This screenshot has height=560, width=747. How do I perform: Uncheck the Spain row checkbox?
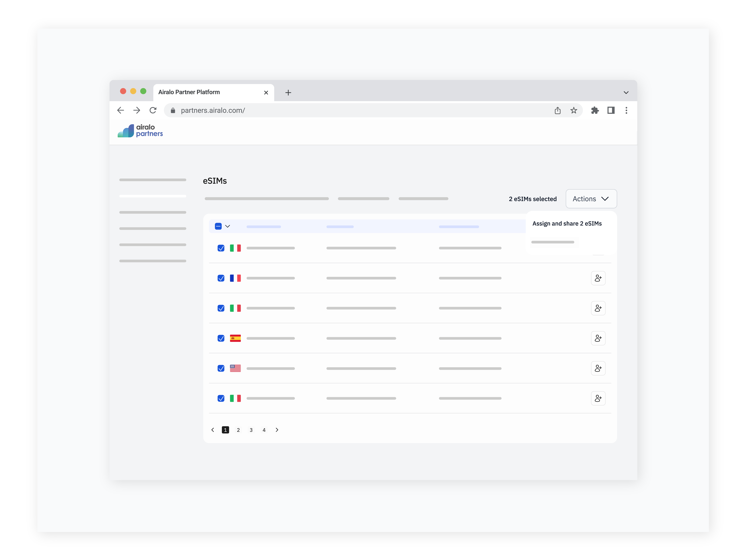point(221,338)
